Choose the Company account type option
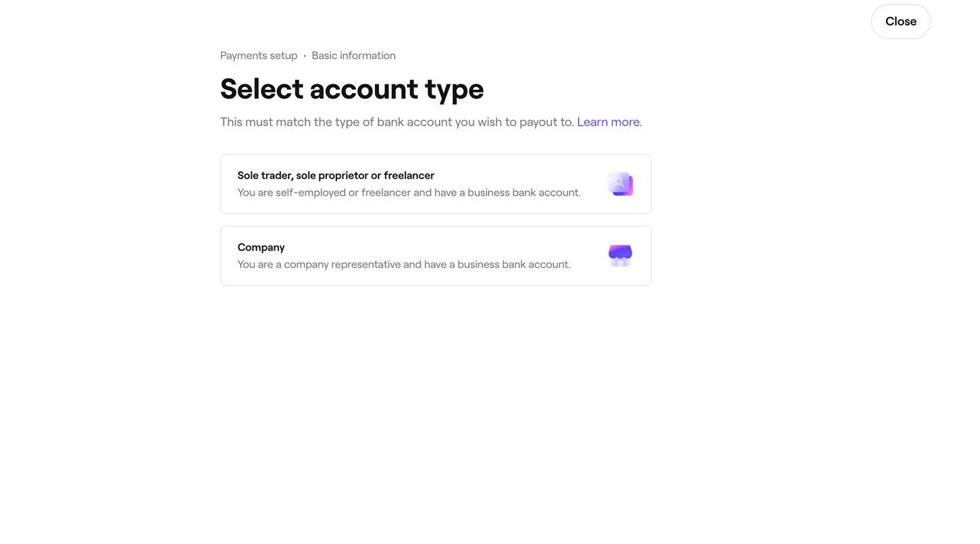 pyautogui.click(x=436, y=256)
